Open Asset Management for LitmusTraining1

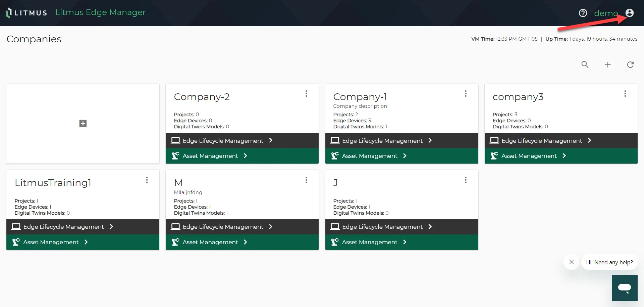coord(83,242)
